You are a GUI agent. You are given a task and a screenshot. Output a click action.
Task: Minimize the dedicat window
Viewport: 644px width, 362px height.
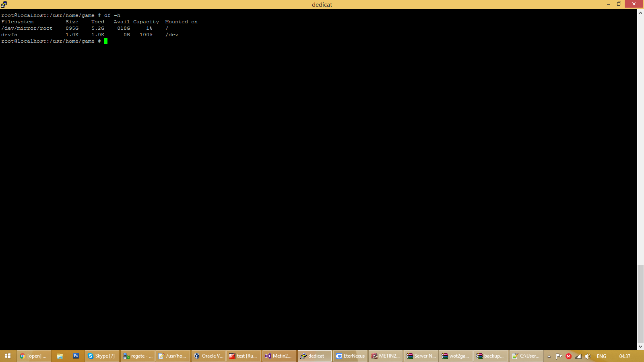pyautogui.click(x=609, y=4)
